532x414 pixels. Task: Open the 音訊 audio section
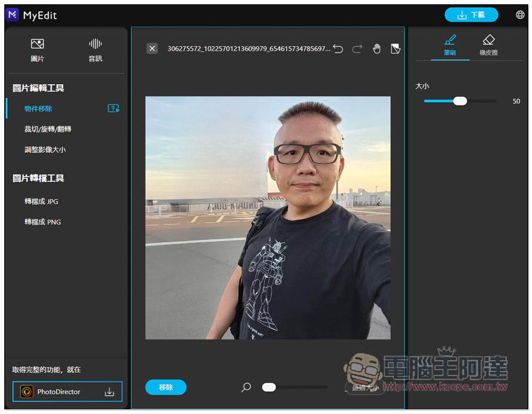point(95,50)
